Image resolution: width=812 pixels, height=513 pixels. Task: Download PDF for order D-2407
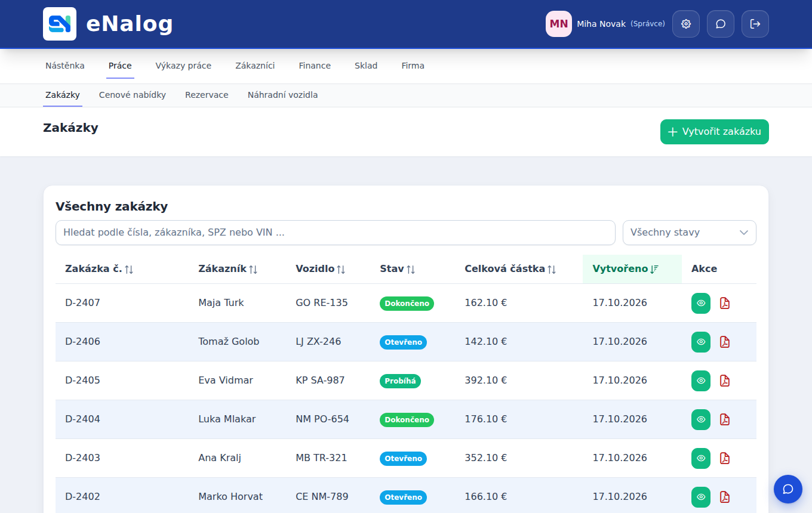(x=725, y=303)
